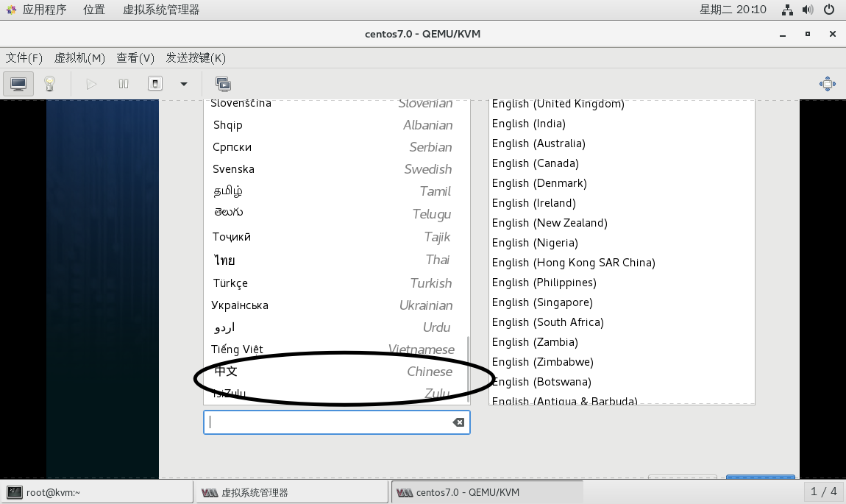Screen dimensions: 846x504
Task: Open the 查看(V) menu
Action: point(135,57)
